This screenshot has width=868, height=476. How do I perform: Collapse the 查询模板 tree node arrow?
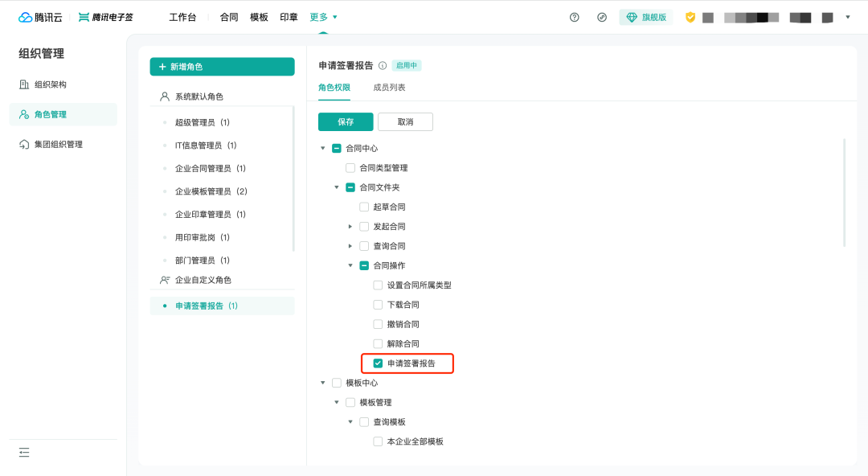(350, 421)
